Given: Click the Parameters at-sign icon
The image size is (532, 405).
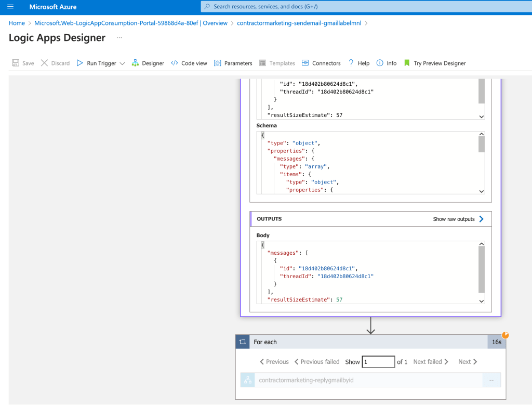Looking at the screenshot, I should [218, 63].
